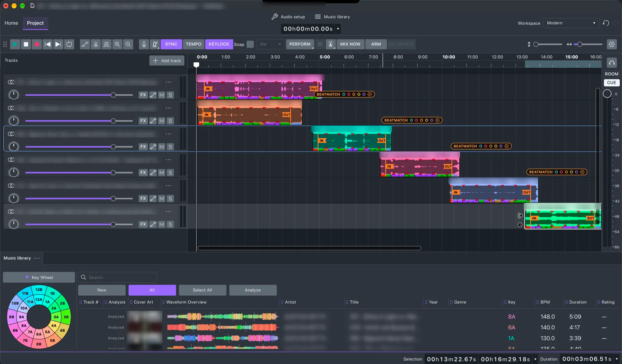The width and height of the screenshot is (622, 364).
Task: Open the Duration format dropdown arrow
Action: pos(617,359)
